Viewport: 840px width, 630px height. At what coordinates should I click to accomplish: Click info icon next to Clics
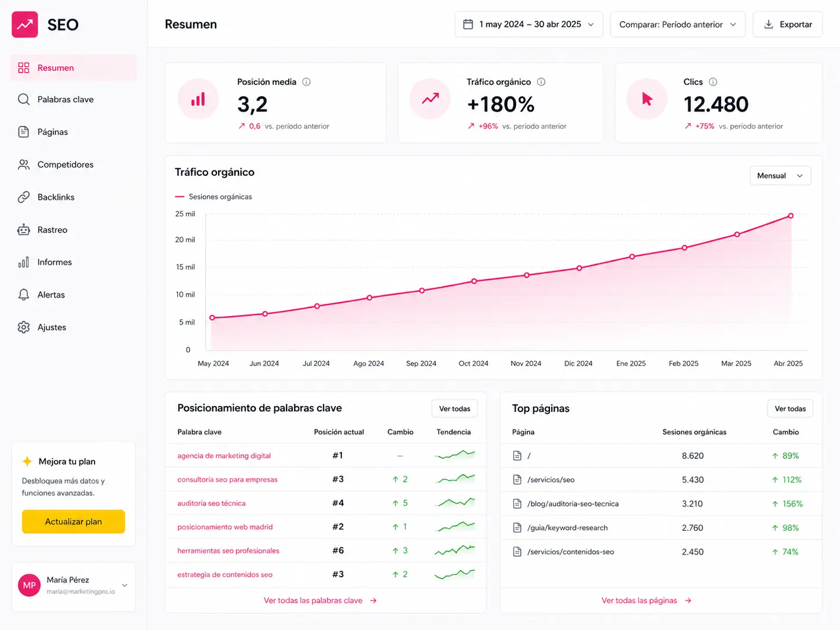point(713,82)
